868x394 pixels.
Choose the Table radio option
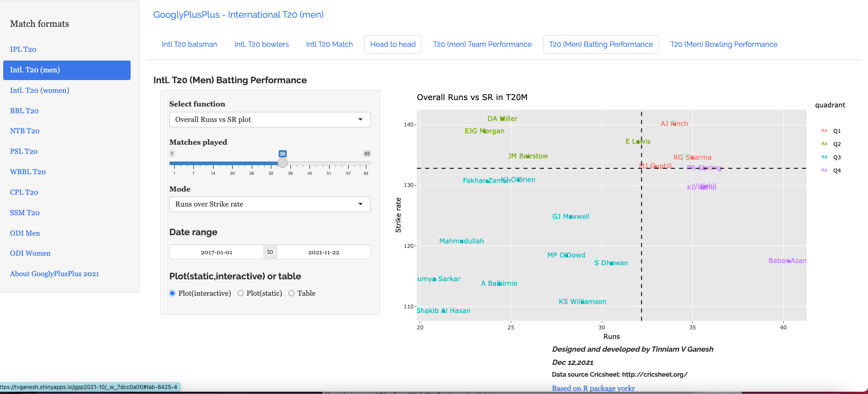point(291,293)
